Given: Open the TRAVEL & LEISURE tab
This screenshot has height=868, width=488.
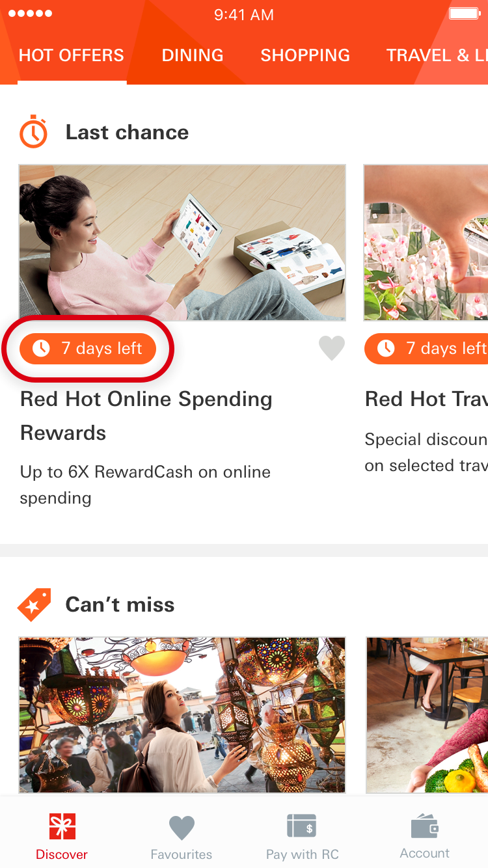Looking at the screenshot, I should (x=437, y=56).
